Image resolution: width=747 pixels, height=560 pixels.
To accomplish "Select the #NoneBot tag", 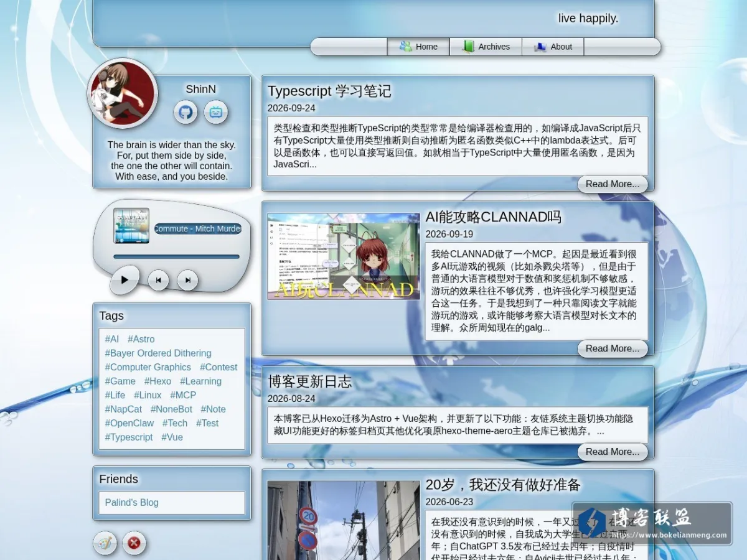I will 172,409.
